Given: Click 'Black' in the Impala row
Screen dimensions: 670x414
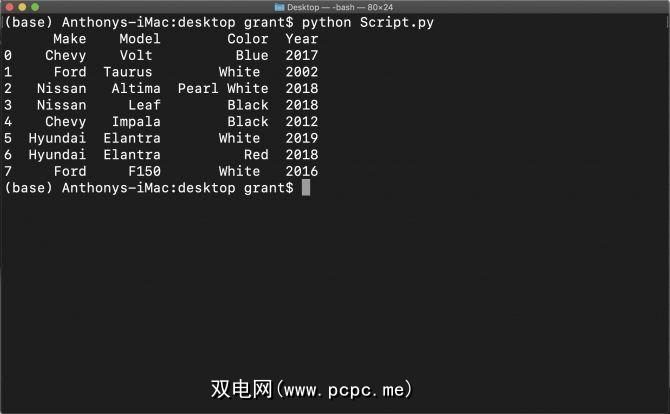Looking at the screenshot, I should pos(248,122).
